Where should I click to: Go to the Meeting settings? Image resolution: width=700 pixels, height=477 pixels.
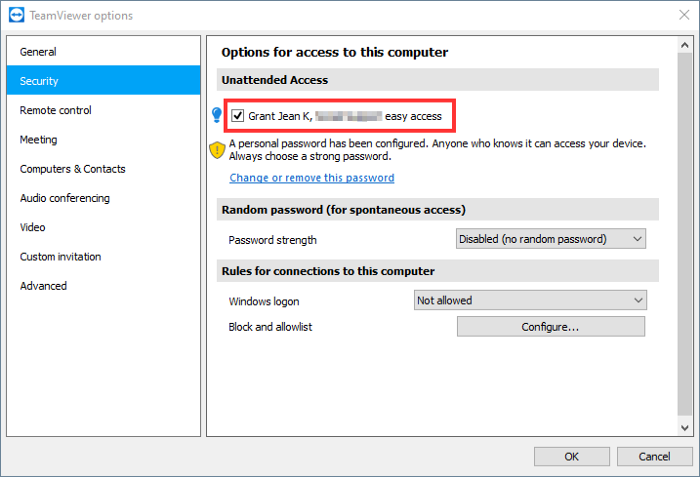pyautogui.click(x=104, y=139)
